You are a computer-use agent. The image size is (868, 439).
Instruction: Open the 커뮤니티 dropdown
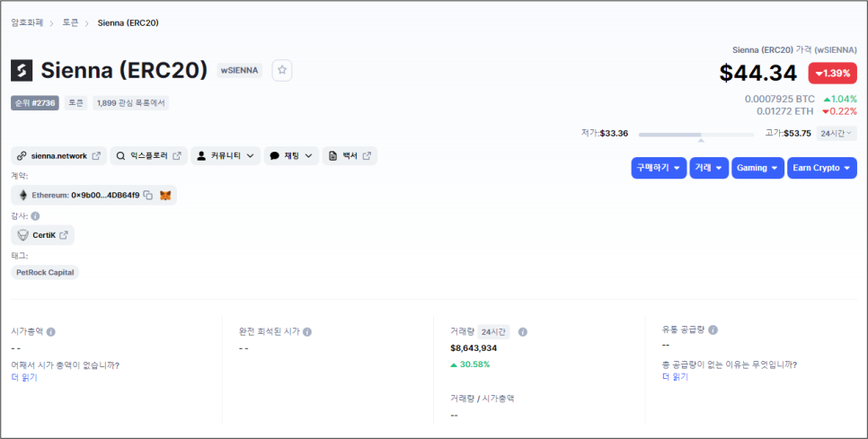point(226,155)
